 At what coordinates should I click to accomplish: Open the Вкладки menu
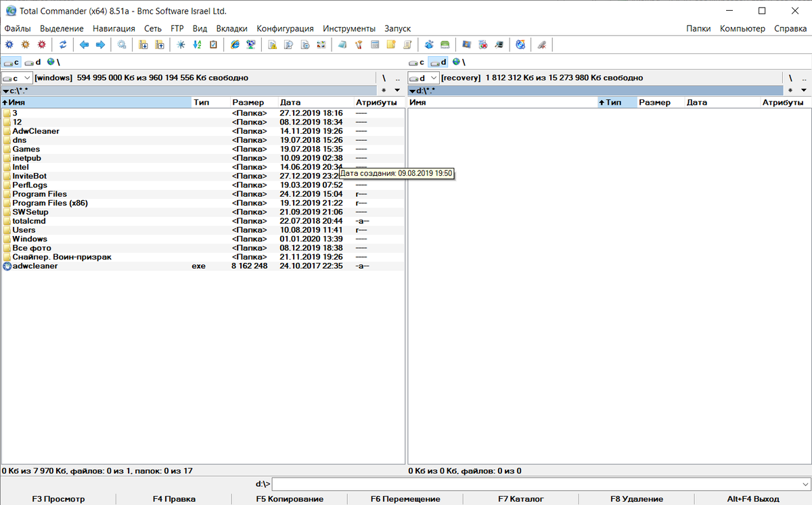[232, 28]
